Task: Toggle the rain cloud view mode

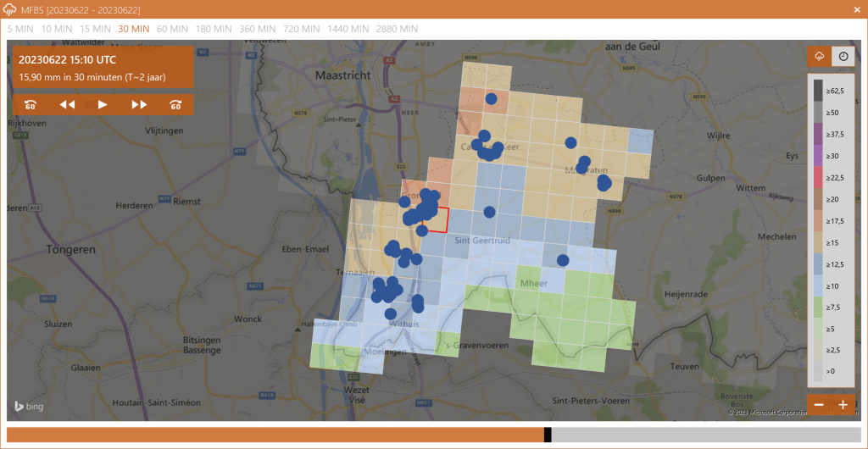Action: pos(820,57)
